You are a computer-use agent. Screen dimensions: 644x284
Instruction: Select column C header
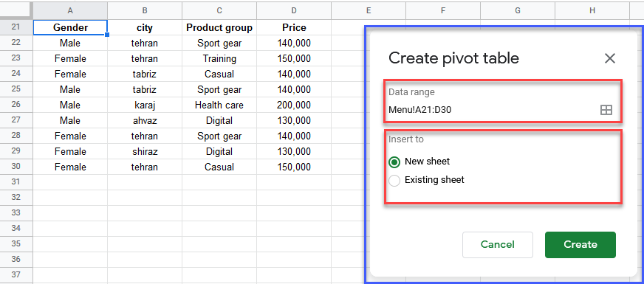point(219,10)
